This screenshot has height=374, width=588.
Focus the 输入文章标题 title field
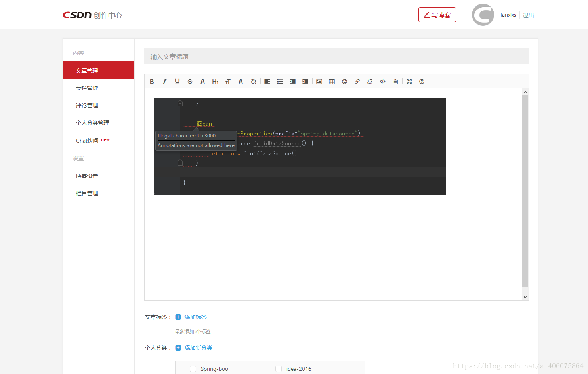click(336, 56)
